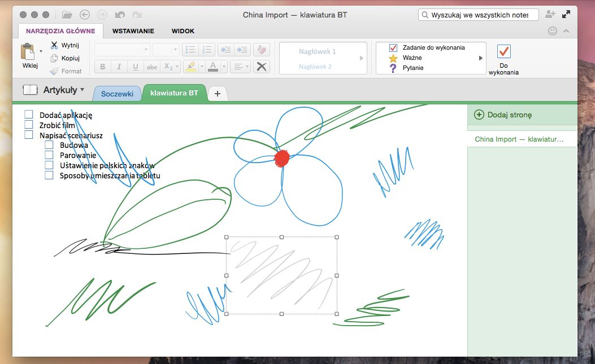Check Ustawienie polskich znaków subtask
The image size is (595, 364).
pos(49,165)
